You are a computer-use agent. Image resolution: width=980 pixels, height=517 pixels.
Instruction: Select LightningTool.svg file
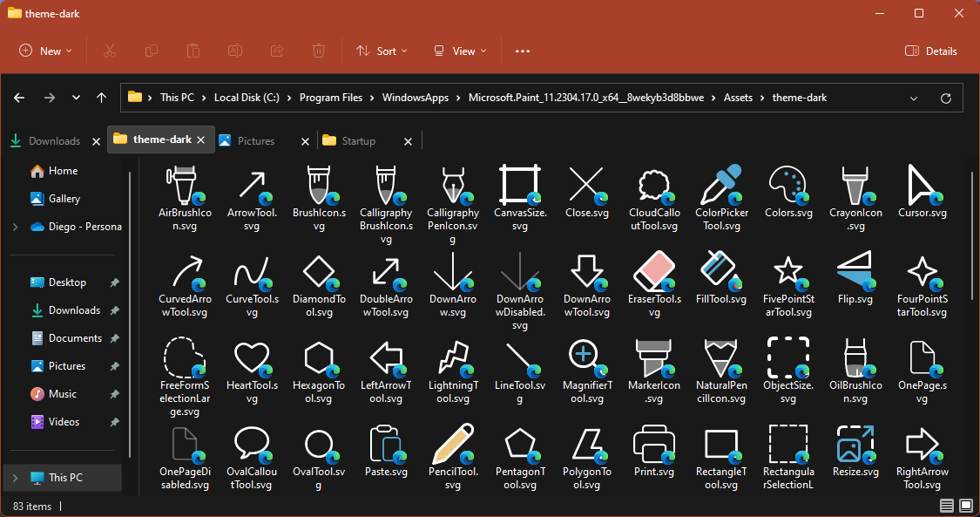(452, 371)
